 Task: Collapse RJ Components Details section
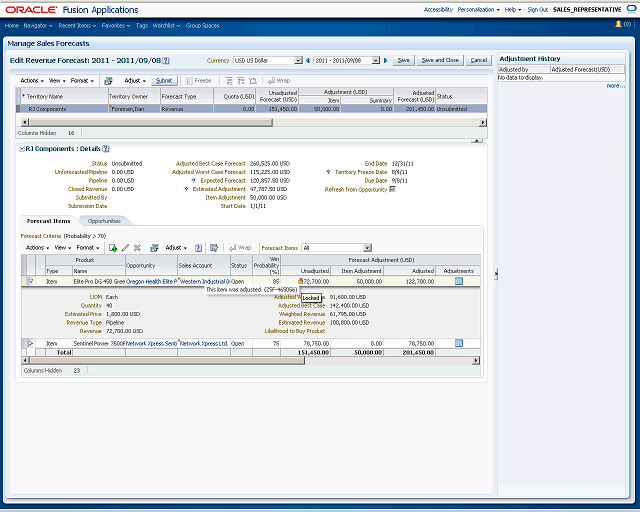[x=22, y=149]
